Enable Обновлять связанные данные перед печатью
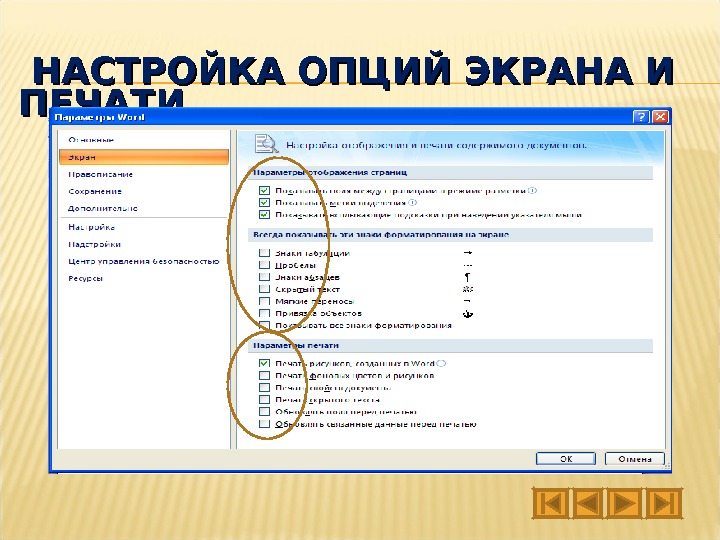 (264, 424)
